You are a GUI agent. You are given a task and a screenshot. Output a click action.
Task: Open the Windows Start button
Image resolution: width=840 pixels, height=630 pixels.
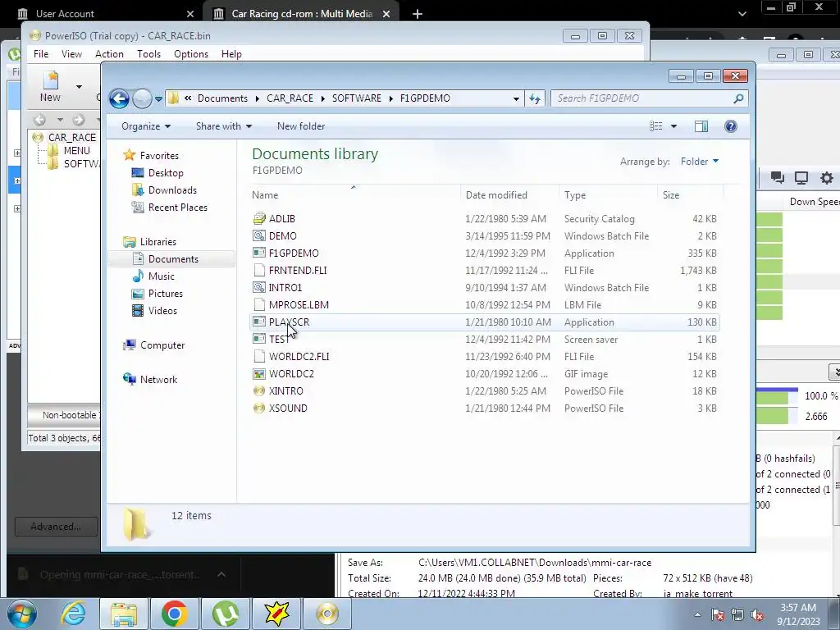coord(21,614)
